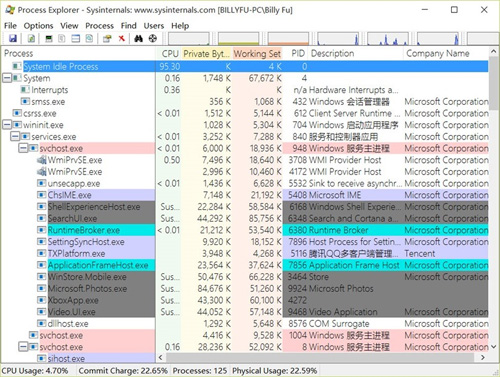Screen dimensions: 500x377
Task: Select the WinStore.Mobile.exe row
Action: pos(245,277)
